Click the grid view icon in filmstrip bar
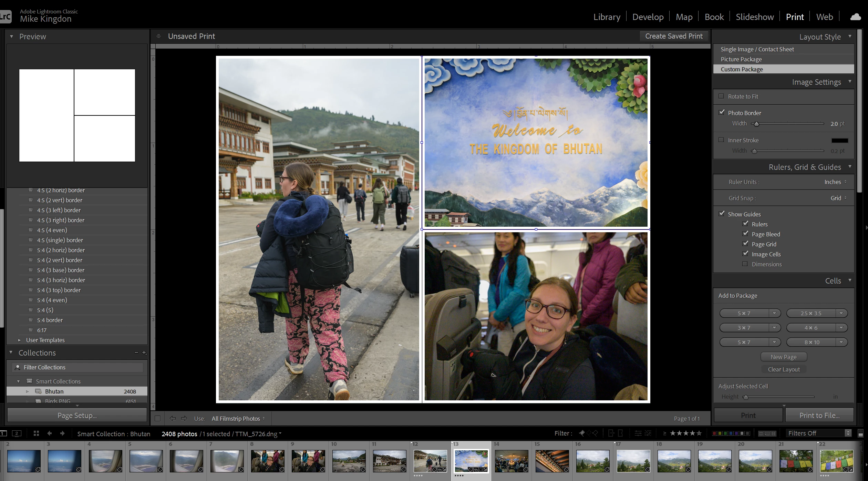The height and width of the screenshot is (481, 868). click(x=36, y=433)
